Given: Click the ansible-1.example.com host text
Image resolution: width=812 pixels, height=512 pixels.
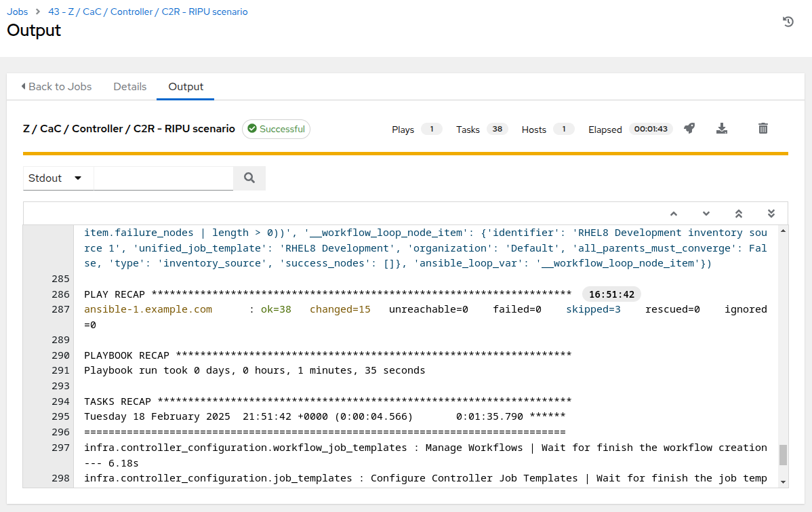Looking at the screenshot, I should [x=148, y=309].
